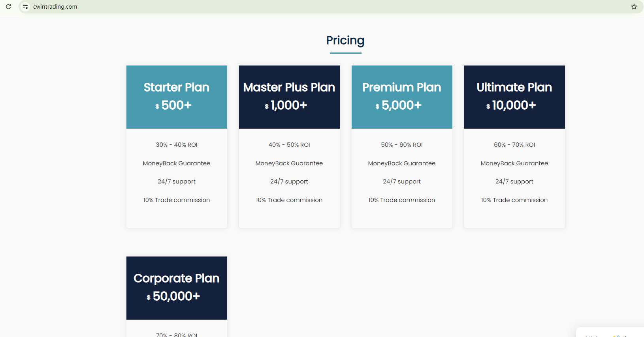Bookmark this page with the star icon
The height and width of the screenshot is (337, 644).
pos(634,7)
